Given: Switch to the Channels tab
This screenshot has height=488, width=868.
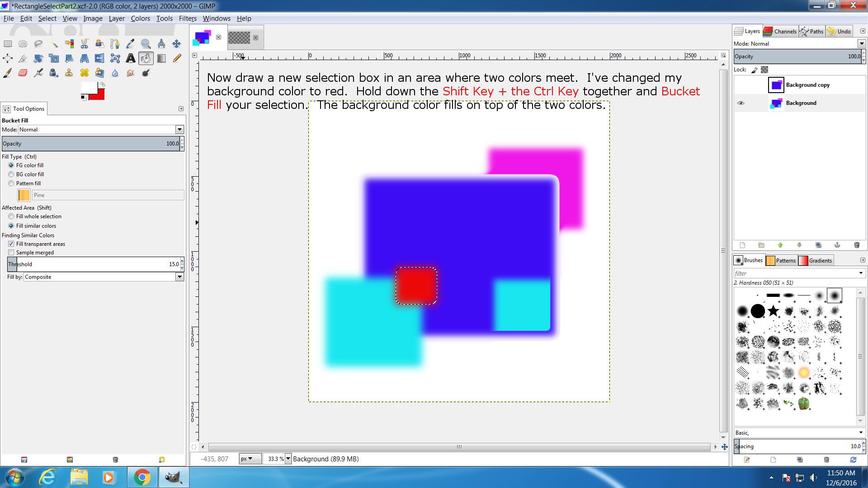Looking at the screenshot, I should (x=780, y=31).
